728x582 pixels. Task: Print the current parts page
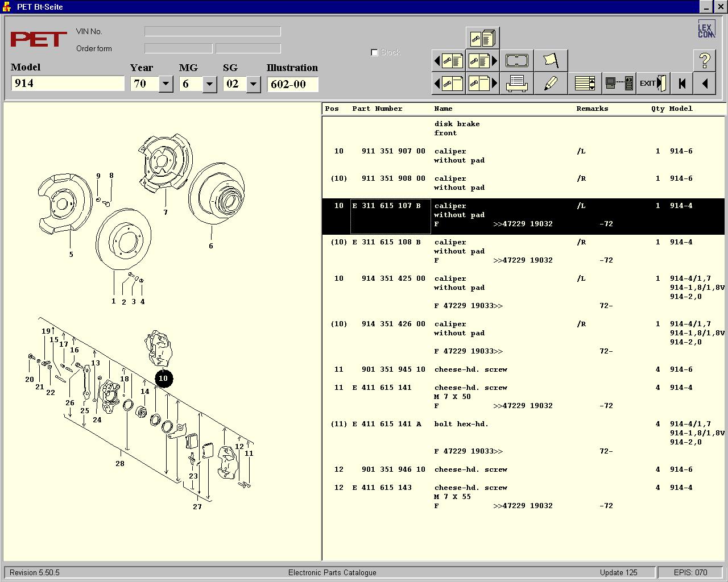pos(516,84)
